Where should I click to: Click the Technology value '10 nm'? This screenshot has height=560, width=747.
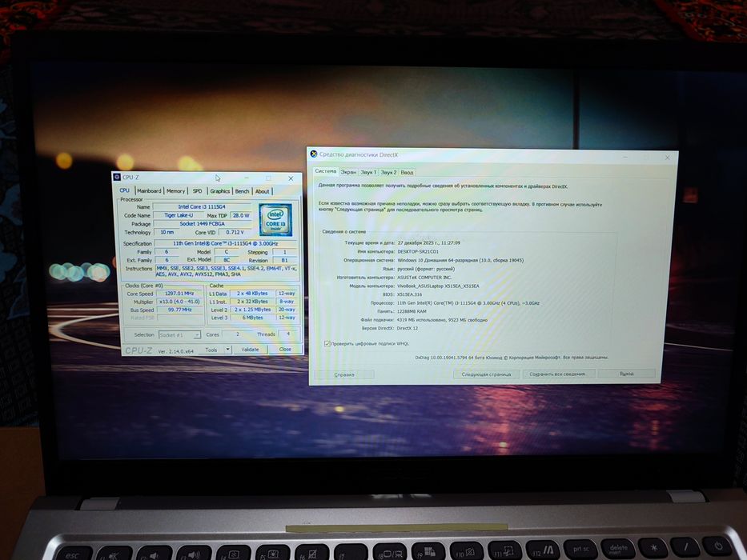click(167, 232)
